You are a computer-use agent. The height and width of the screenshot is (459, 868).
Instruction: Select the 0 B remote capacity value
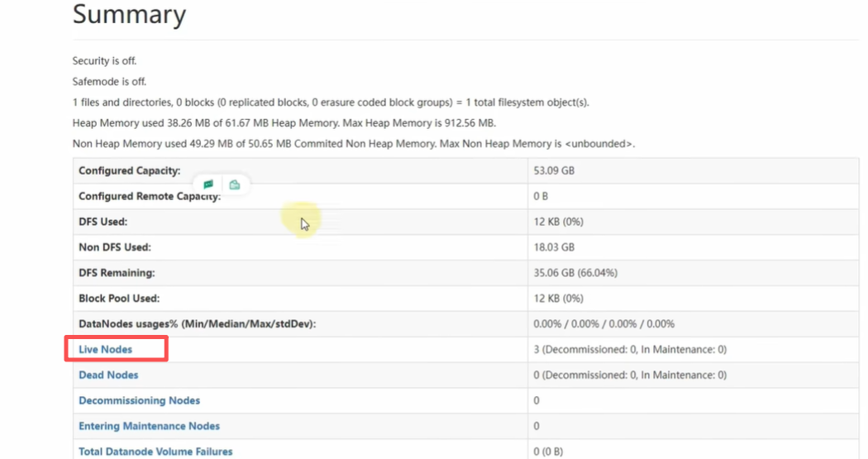[x=541, y=196]
